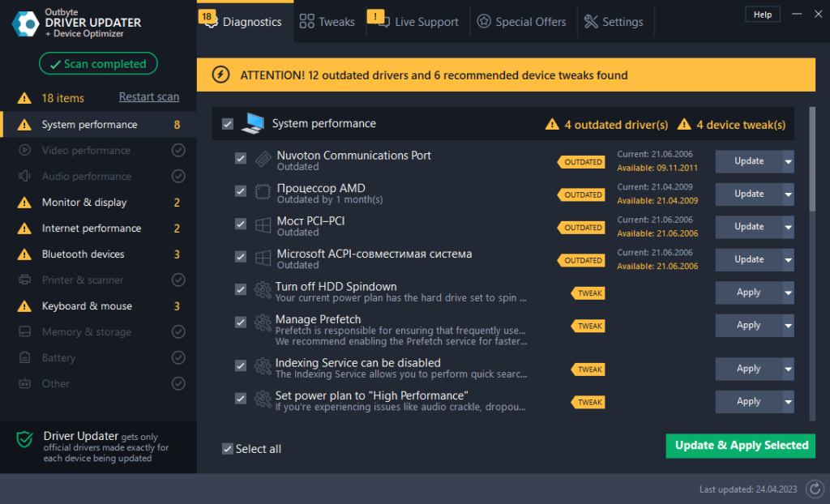Select Bluetooth devices category in sidebar
830x504 pixels.
tap(98, 254)
